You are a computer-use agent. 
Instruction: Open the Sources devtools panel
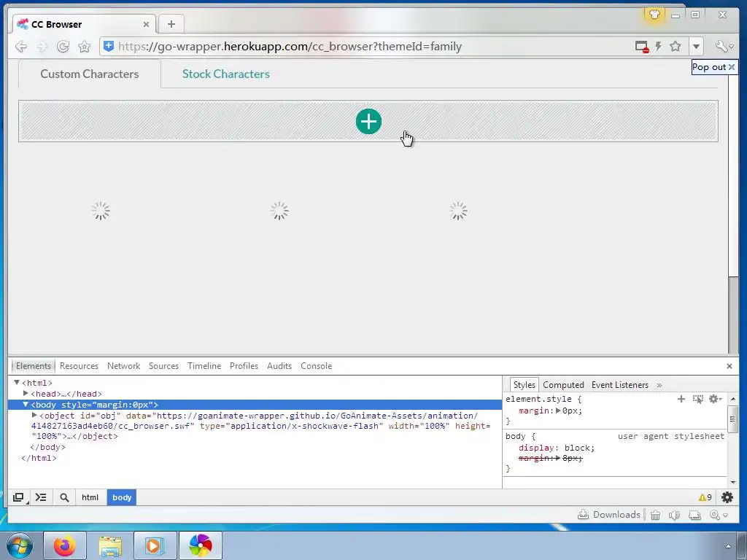pyautogui.click(x=163, y=366)
